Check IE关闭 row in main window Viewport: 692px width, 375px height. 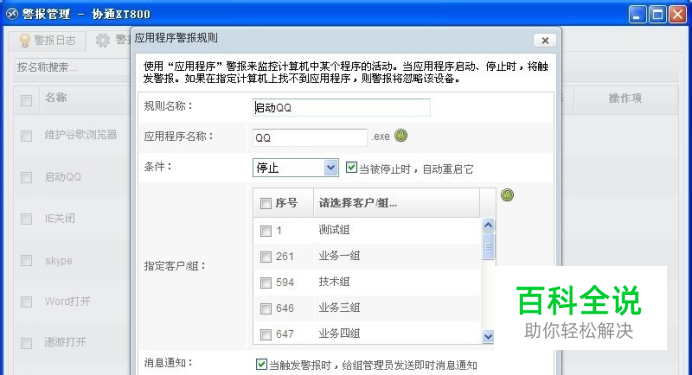click(x=26, y=219)
